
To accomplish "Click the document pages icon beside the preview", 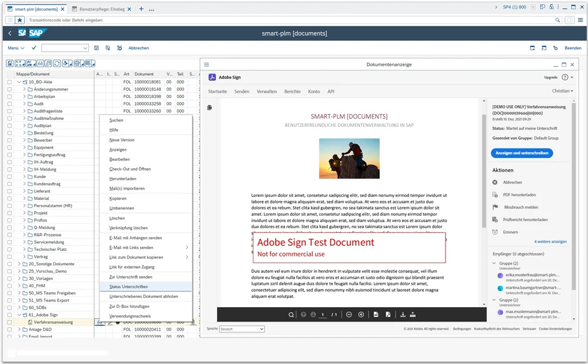I will (210, 107).
